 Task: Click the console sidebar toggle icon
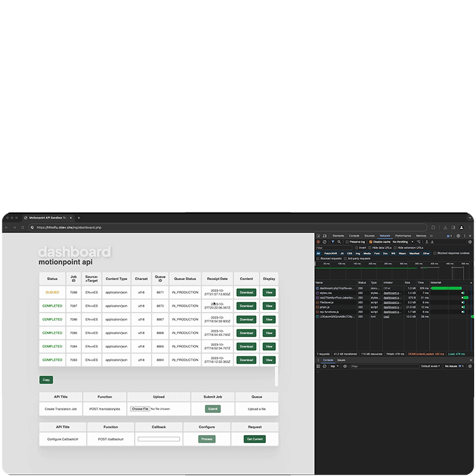point(318,366)
